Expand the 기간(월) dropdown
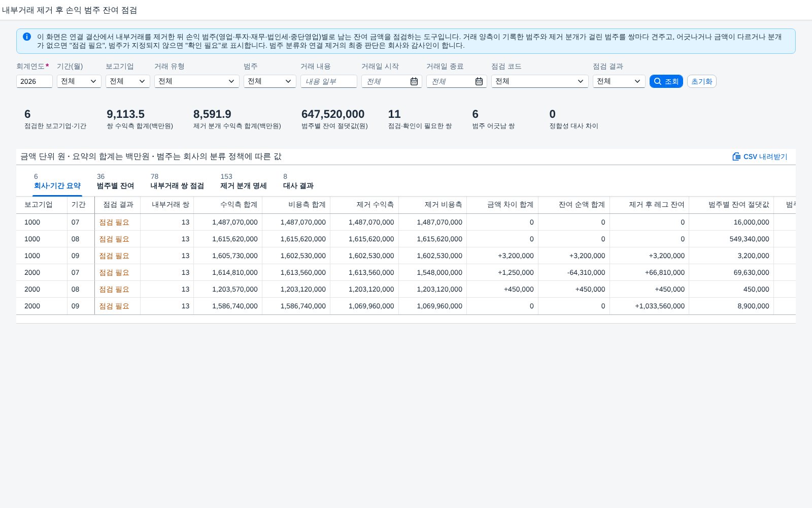The image size is (812, 508). coord(80,81)
